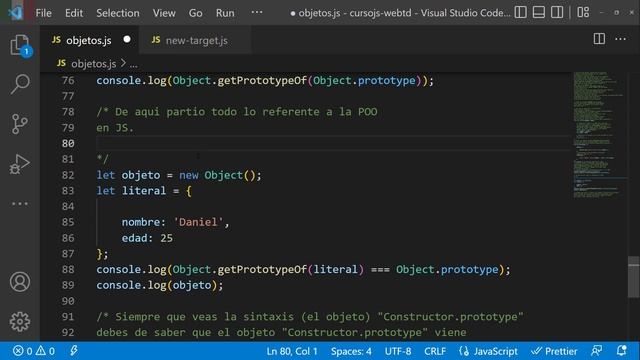
Task: Click 'en JS.' comment on line 79
Action: [x=115, y=128]
